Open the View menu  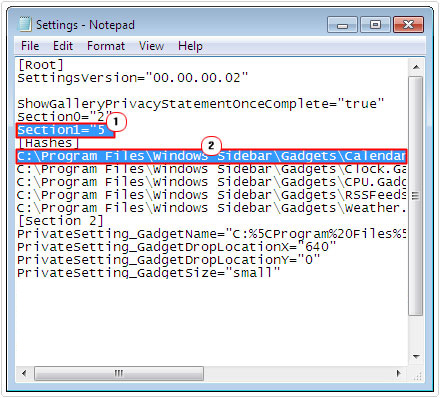pyautogui.click(x=151, y=46)
